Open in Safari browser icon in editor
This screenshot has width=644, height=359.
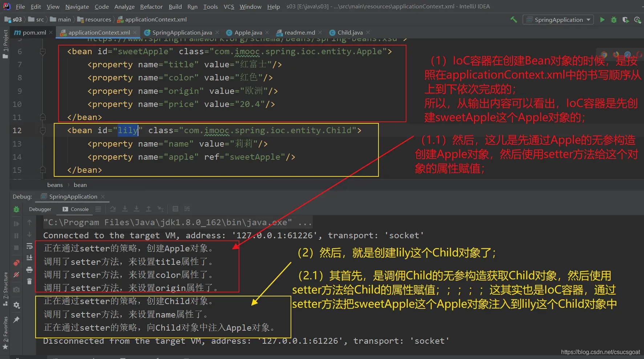[627, 55]
